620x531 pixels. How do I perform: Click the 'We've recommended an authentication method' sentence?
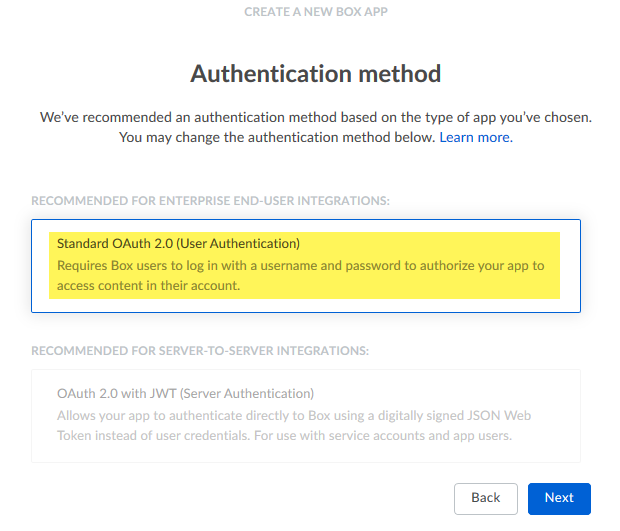click(x=315, y=117)
